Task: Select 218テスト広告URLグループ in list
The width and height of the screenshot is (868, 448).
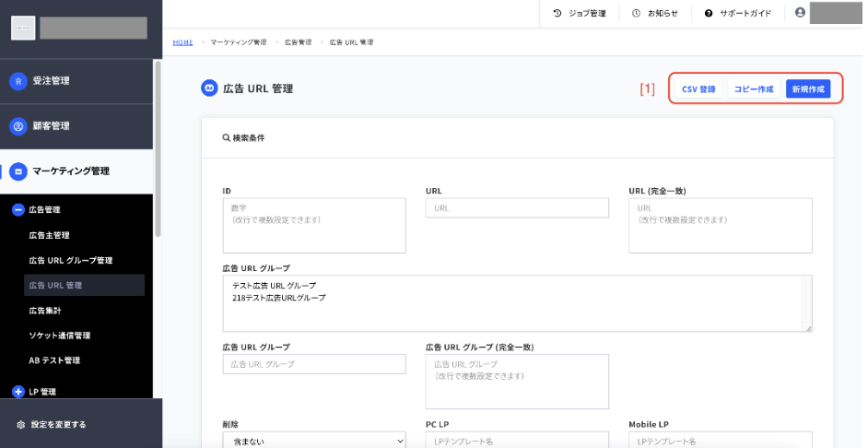Action: [x=279, y=298]
